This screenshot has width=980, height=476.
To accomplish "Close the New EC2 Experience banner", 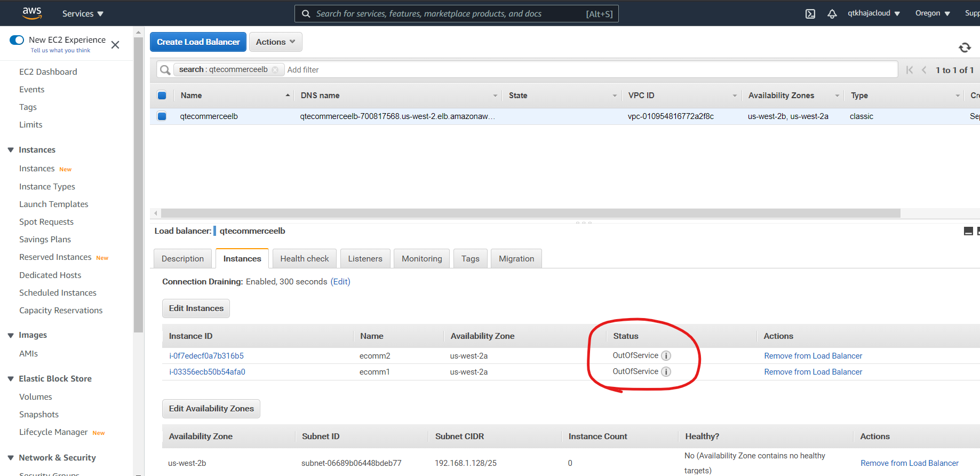I will coord(115,45).
